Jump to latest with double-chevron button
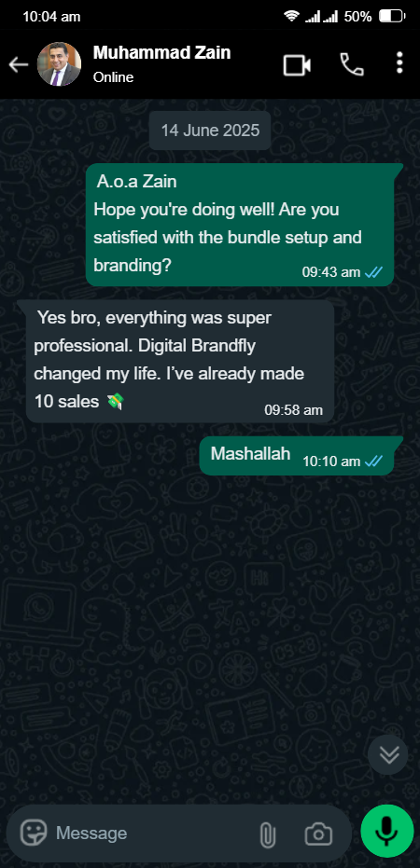 (x=388, y=754)
